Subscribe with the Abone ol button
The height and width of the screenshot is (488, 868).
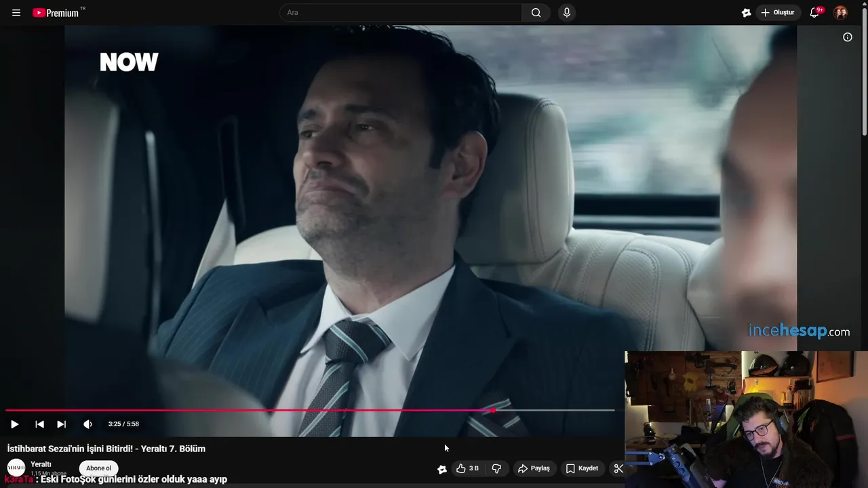click(x=98, y=468)
